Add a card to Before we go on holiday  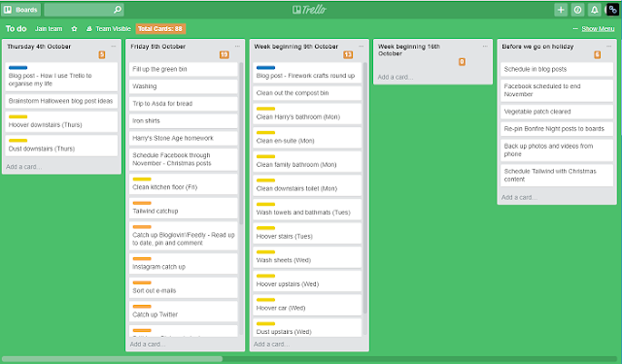[x=519, y=197]
